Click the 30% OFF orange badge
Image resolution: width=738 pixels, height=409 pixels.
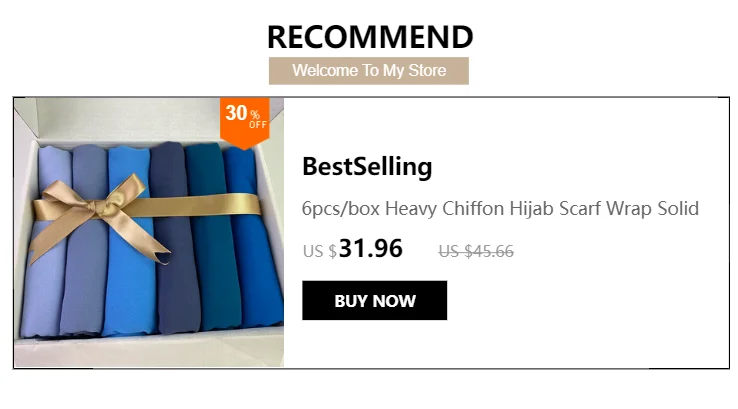[x=244, y=123]
